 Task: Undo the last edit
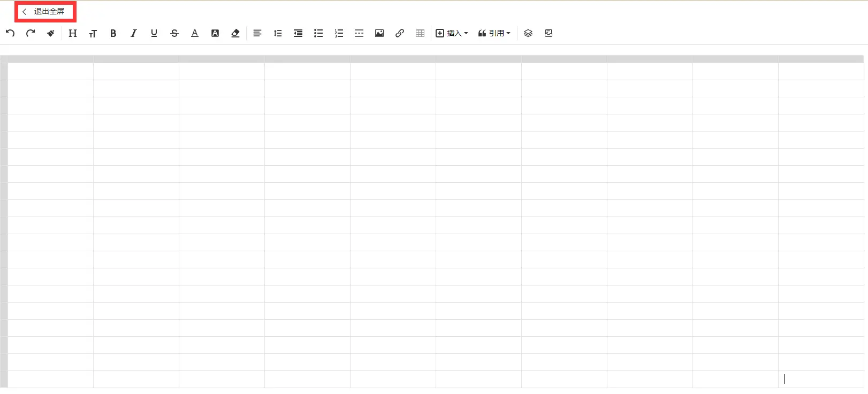tap(10, 33)
